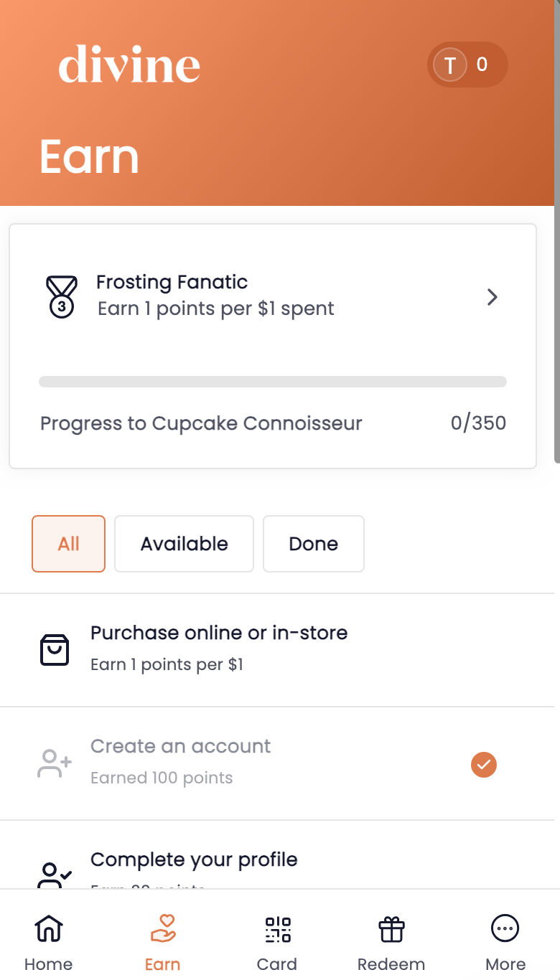Filter by Available rewards
This screenshot has width=560, height=980.
[x=184, y=544]
